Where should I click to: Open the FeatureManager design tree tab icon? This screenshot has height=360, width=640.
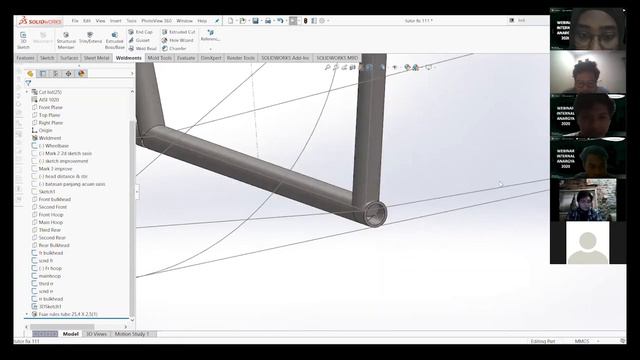pos(30,73)
